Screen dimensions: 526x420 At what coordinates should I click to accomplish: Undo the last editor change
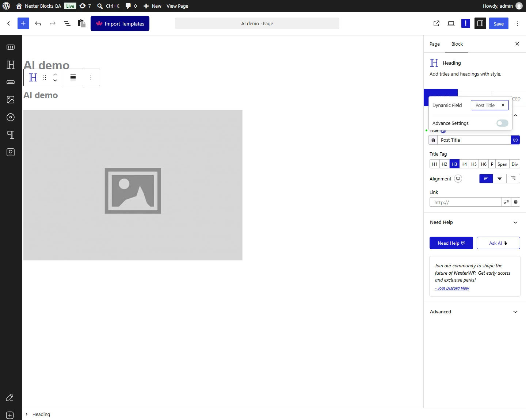(38, 23)
